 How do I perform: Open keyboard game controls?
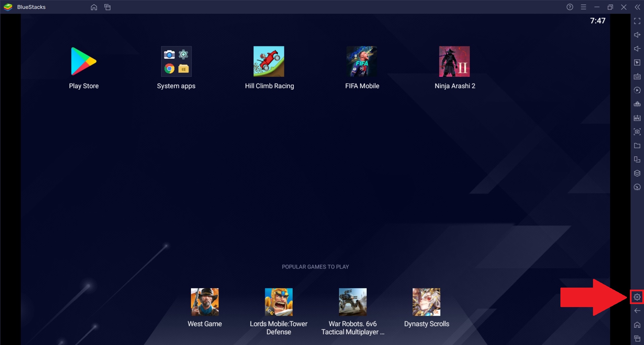point(637,76)
